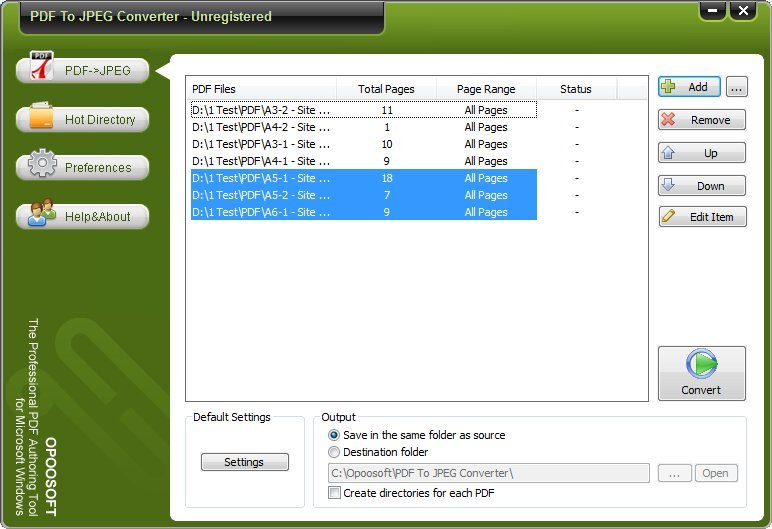Select the A4-1 PDF file row
The width and height of the screenshot is (772, 529).
pos(363,161)
